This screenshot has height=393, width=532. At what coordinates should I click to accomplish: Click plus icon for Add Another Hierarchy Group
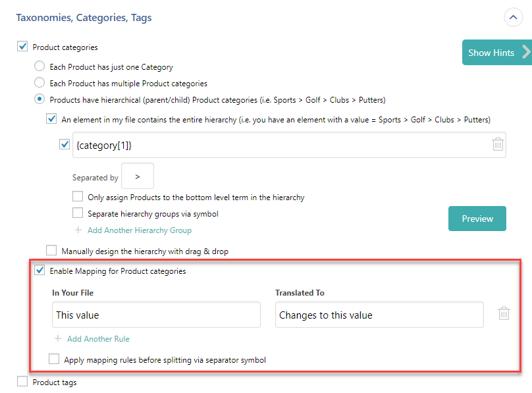click(78, 230)
